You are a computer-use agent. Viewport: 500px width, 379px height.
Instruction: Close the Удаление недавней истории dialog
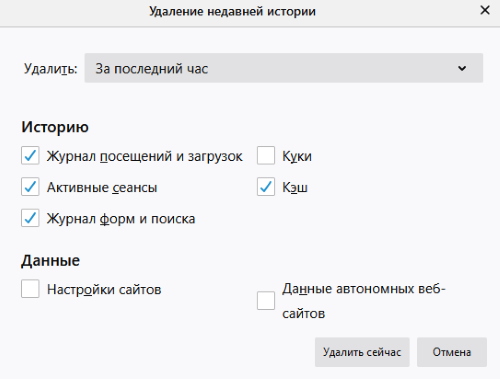(485, 10)
